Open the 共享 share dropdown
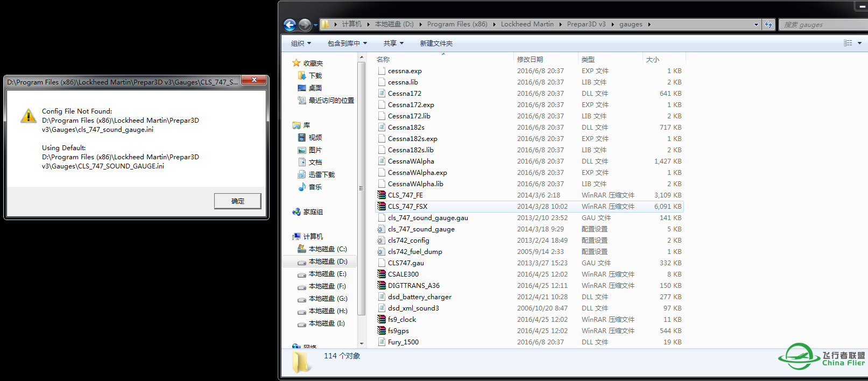868x381 pixels. (x=393, y=44)
